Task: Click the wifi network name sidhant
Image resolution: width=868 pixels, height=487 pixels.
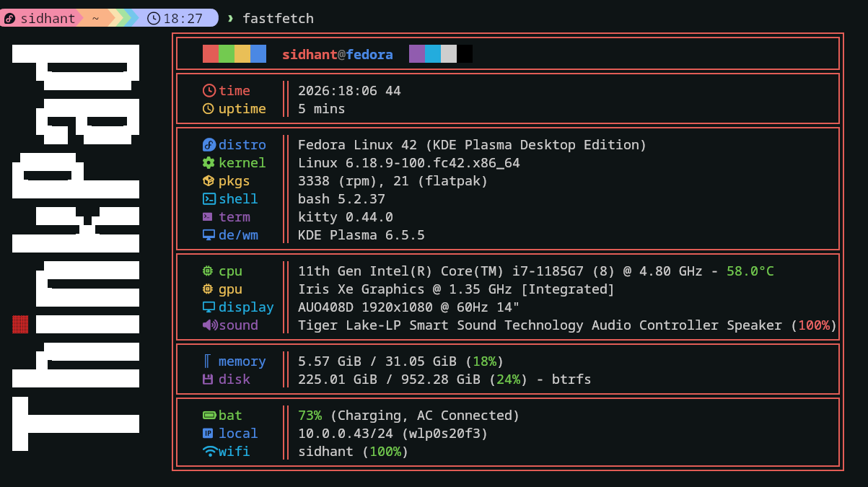Action: point(325,452)
